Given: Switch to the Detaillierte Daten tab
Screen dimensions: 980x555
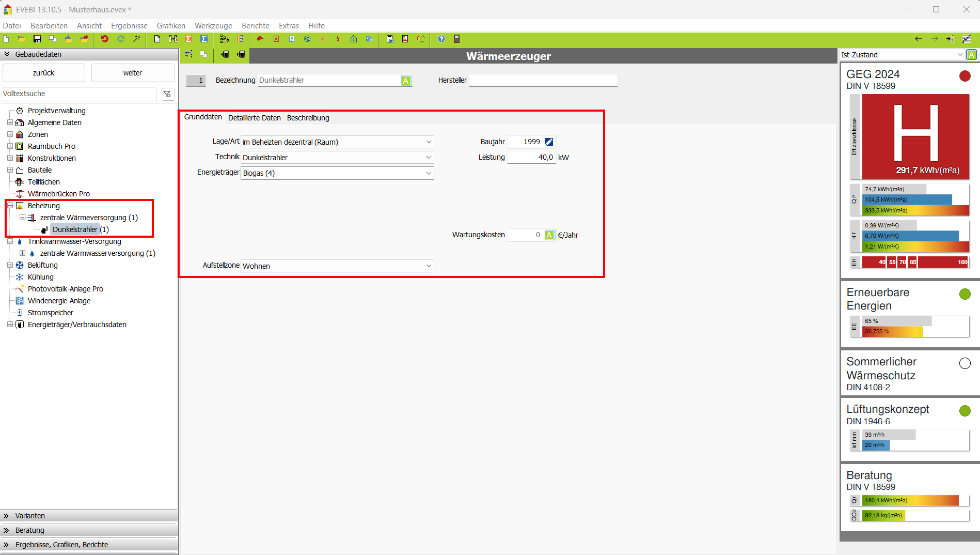Looking at the screenshot, I should [254, 118].
